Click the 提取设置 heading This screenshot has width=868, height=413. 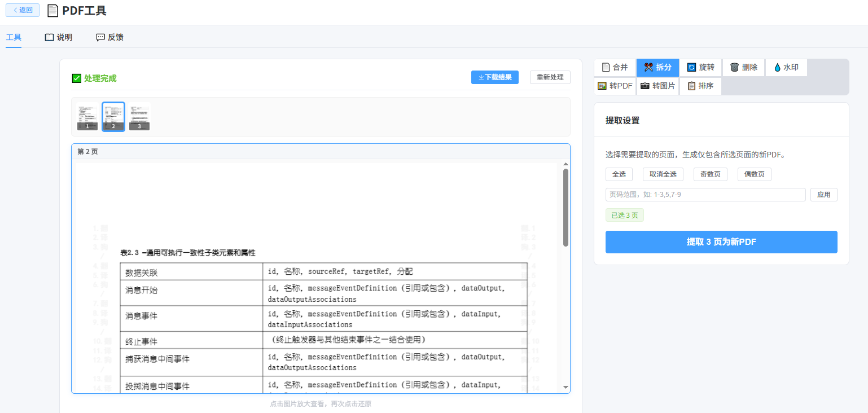622,121
